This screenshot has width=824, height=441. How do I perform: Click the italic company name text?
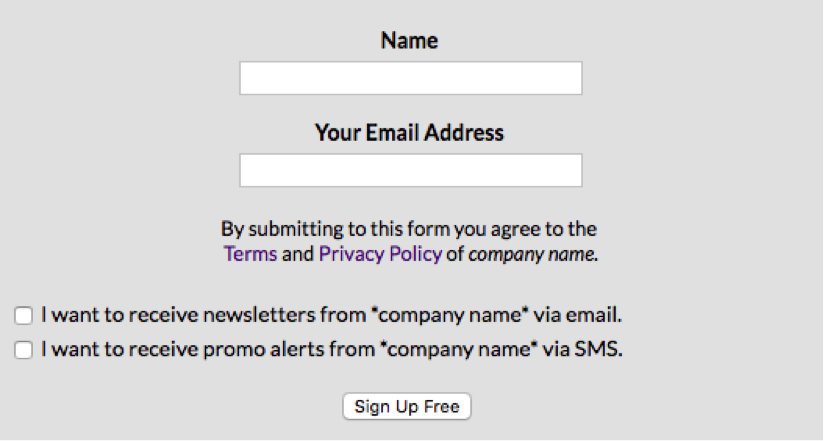point(533,254)
